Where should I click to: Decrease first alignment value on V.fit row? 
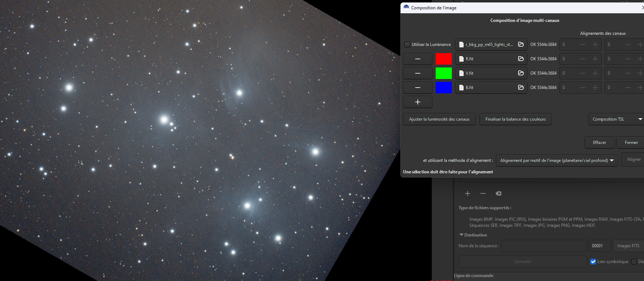tap(583, 73)
